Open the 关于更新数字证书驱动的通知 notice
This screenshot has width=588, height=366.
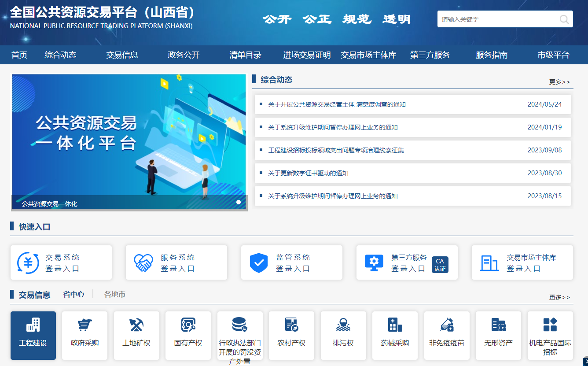(308, 173)
